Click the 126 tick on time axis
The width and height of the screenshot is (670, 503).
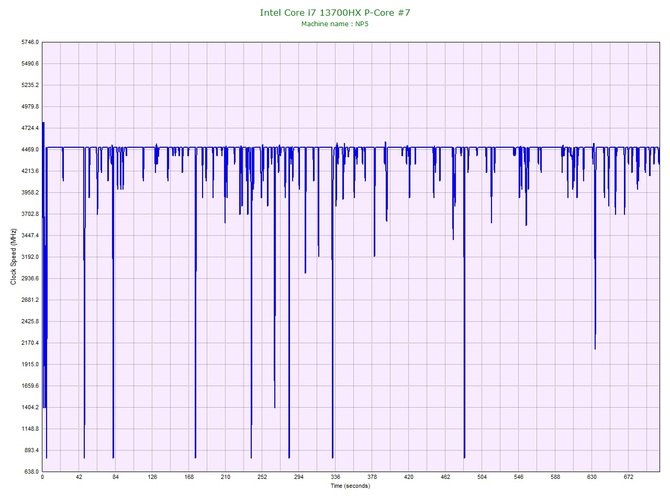[153, 477]
